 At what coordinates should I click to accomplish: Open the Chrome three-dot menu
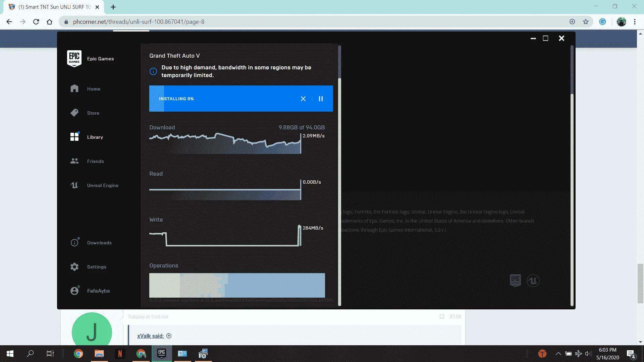(635, 22)
